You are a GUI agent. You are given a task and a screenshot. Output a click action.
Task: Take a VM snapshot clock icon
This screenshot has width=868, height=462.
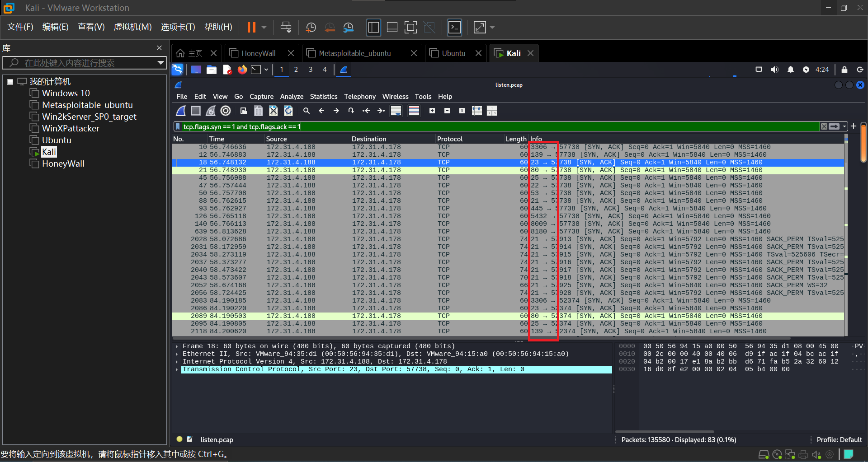(x=311, y=28)
